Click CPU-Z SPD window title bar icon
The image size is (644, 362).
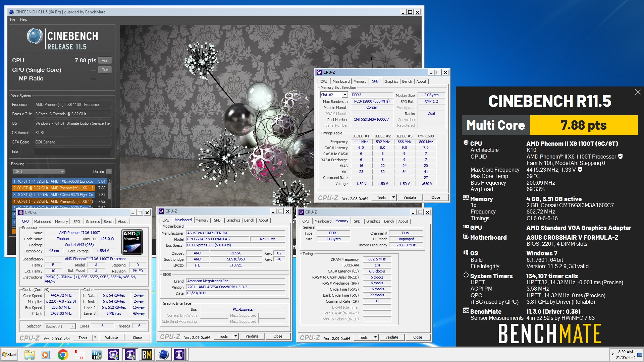pos(319,72)
